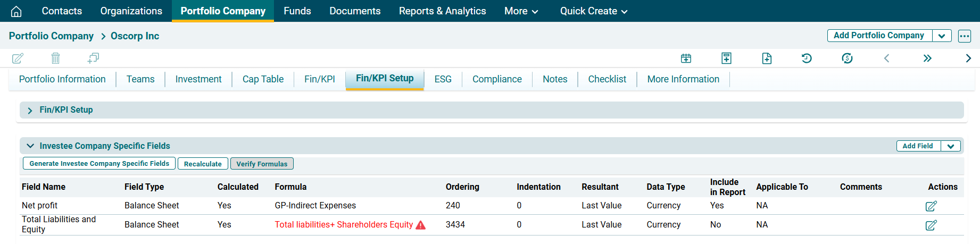This screenshot has height=244, width=980.
Task: Open the Quick Create menu
Action: [x=593, y=11]
